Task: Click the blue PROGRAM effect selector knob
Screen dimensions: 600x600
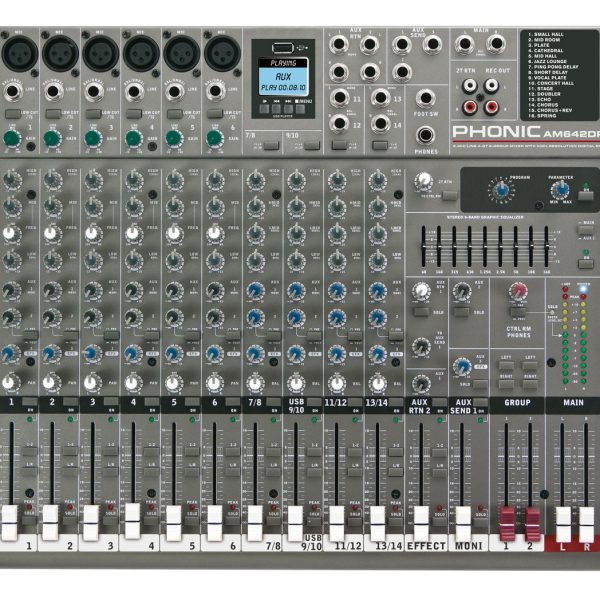Action: pyautogui.click(x=501, y=189)
